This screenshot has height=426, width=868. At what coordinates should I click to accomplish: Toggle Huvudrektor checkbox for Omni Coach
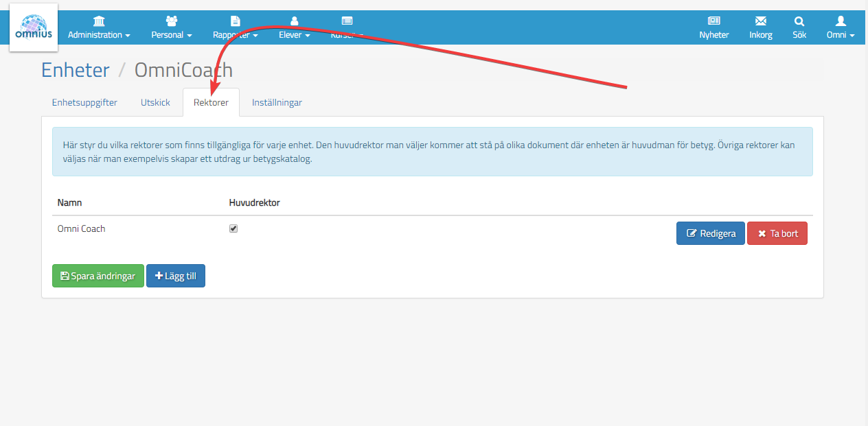click(x=233, y=228)
